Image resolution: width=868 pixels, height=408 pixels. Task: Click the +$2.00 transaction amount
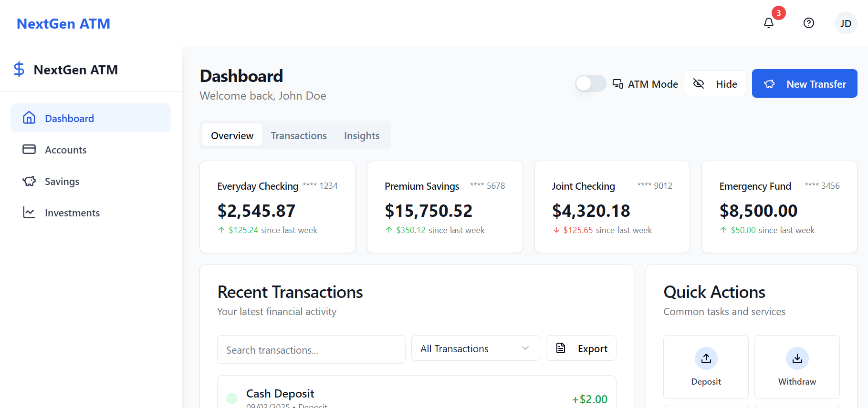[x=590, y=399]
